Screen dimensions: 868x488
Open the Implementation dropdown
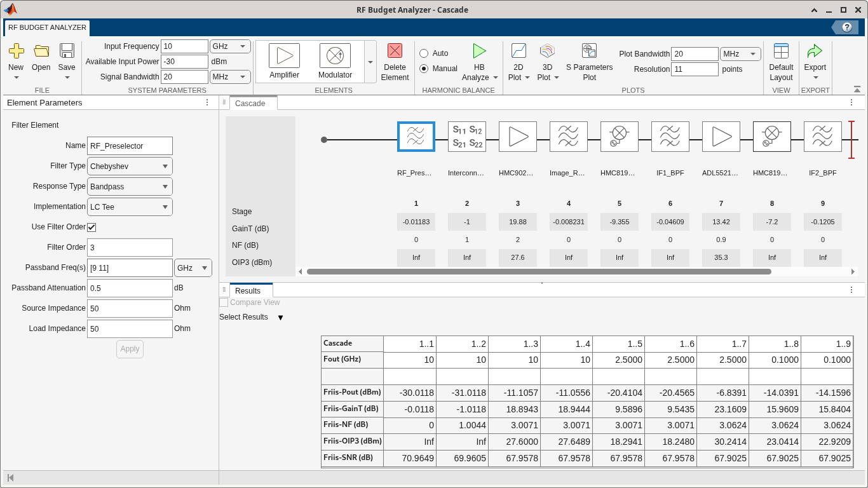click(130, 207)
